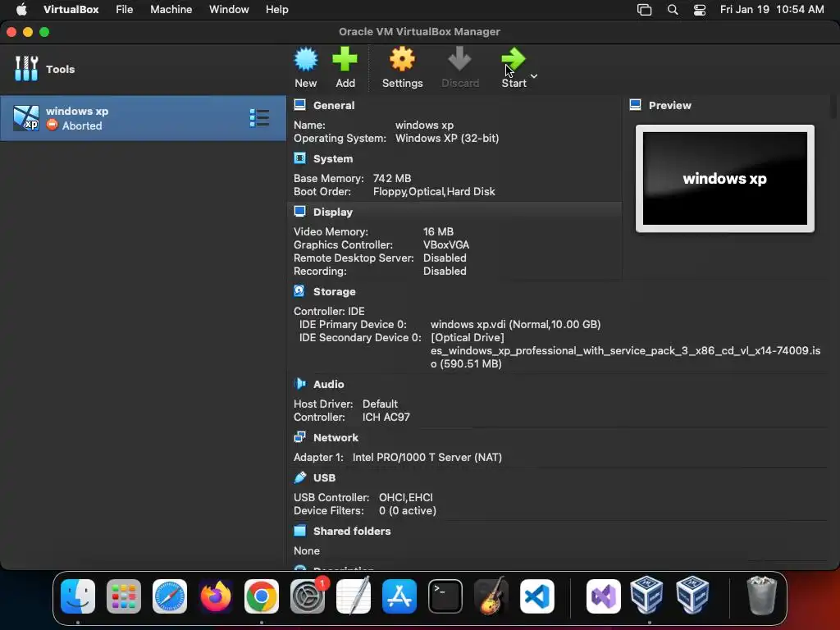Start the VM with green arrow
Image resolution: width=840 pixels, height=630 pixels.
[x=514, y=59]
